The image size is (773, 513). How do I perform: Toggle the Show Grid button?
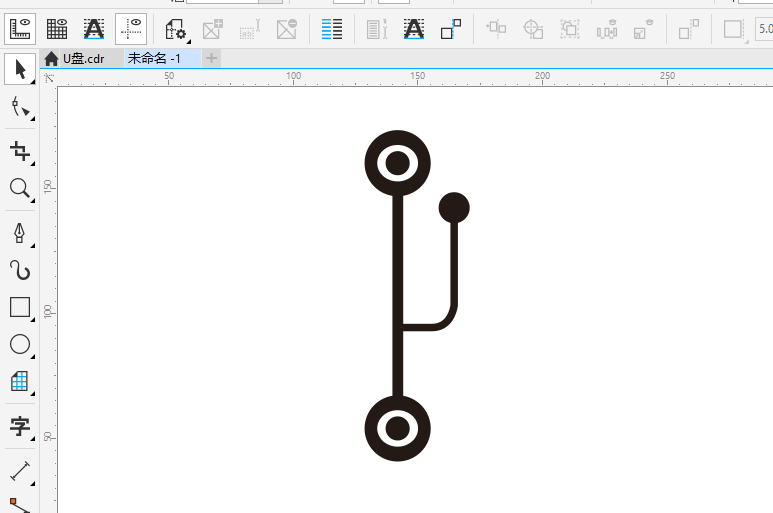tap(57, 29)
